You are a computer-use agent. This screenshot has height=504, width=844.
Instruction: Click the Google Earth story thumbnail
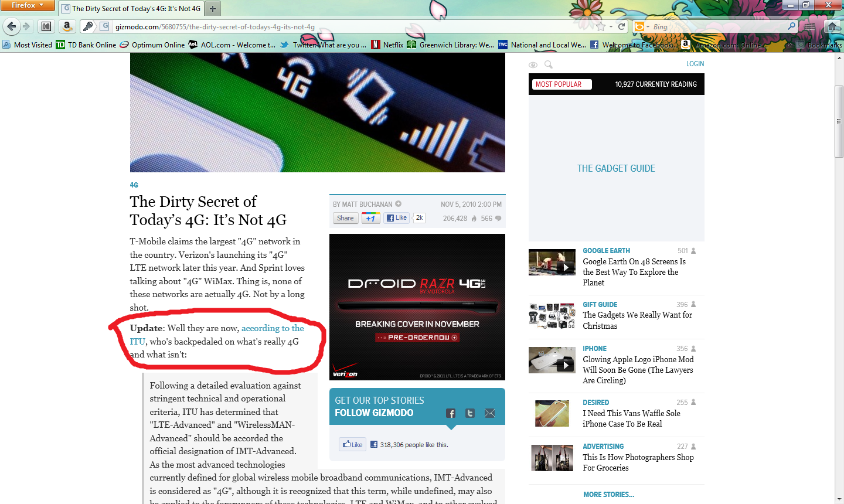tap(552, 263)
